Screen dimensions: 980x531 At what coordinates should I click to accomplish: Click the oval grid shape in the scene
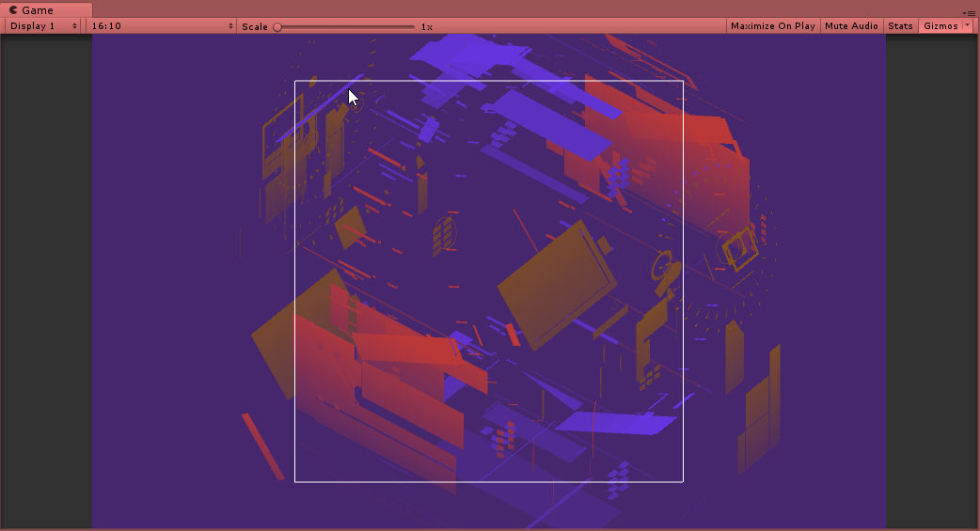(444, 235)
